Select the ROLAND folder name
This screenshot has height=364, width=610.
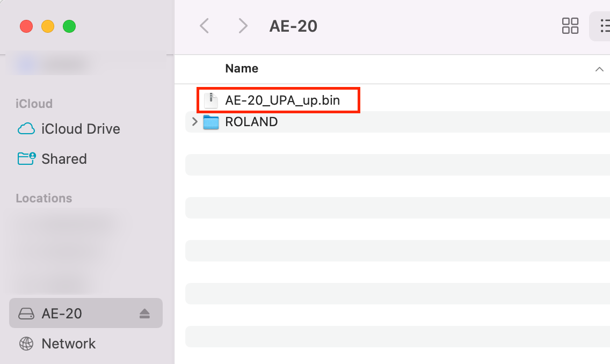tap(251, 122)
